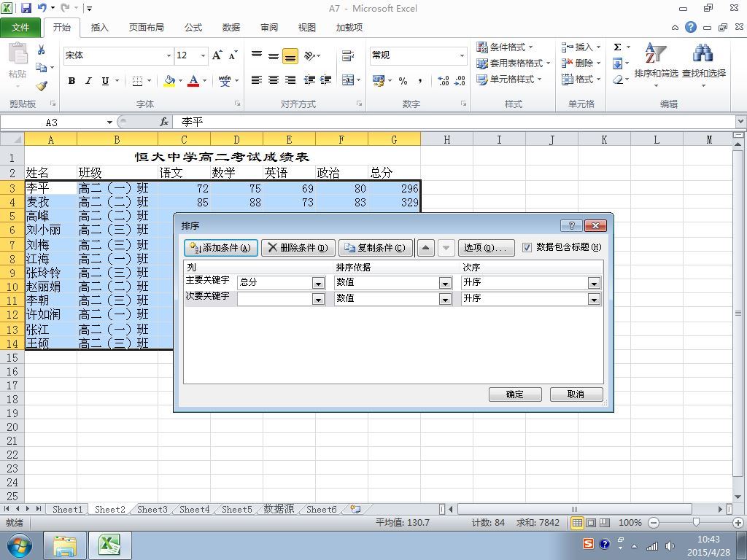Click the Top align icon
The image size is (747, 560).
click(257, 56)
